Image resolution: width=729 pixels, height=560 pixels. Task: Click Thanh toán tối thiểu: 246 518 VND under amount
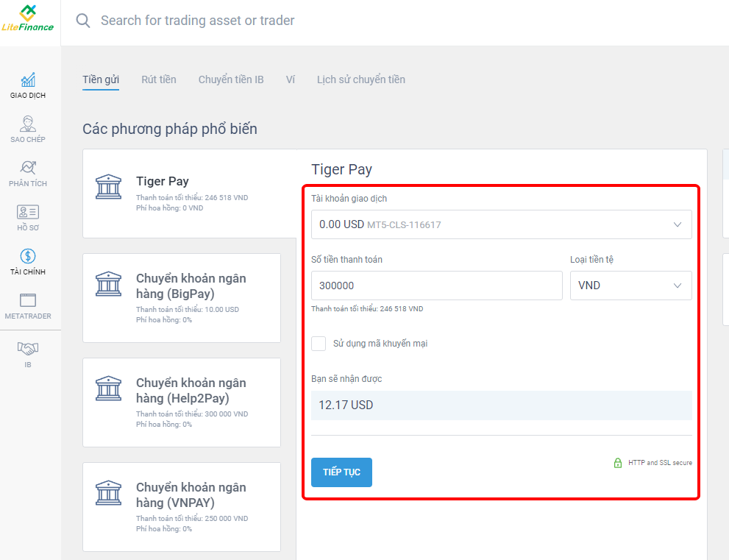367,309
